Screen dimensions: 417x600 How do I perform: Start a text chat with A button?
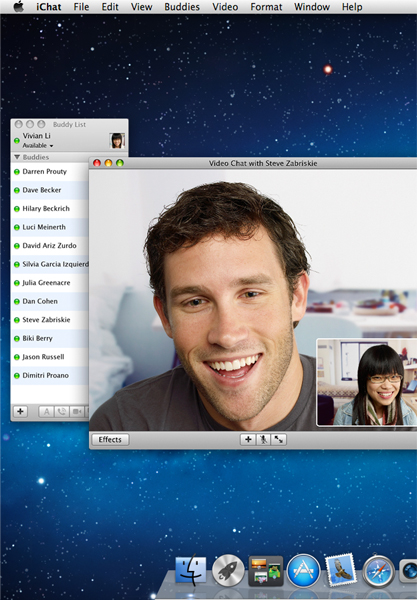46,412
